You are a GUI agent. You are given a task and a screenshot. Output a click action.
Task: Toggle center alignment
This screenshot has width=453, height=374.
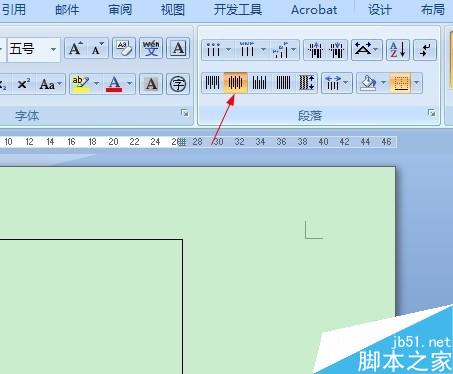point(236,83)
